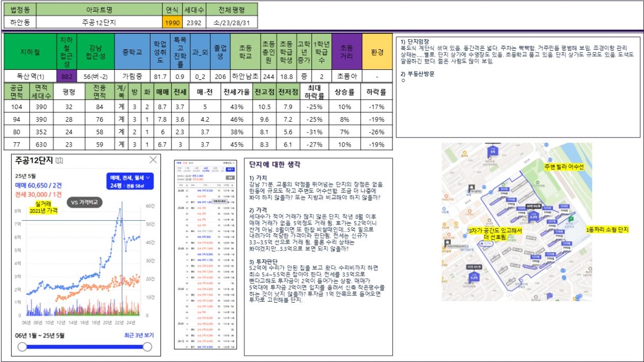Click the 2) 가격 section heading
The image size is (644, 362).
(260, 210)
